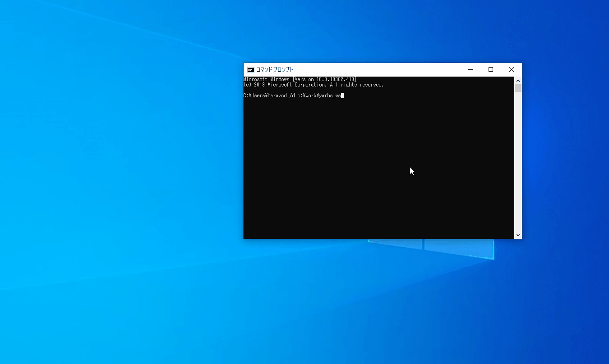Minimize the コマンド プロンプト window
Image resolution: width=609 pixels, height=364 pixels.
[471, 69]
